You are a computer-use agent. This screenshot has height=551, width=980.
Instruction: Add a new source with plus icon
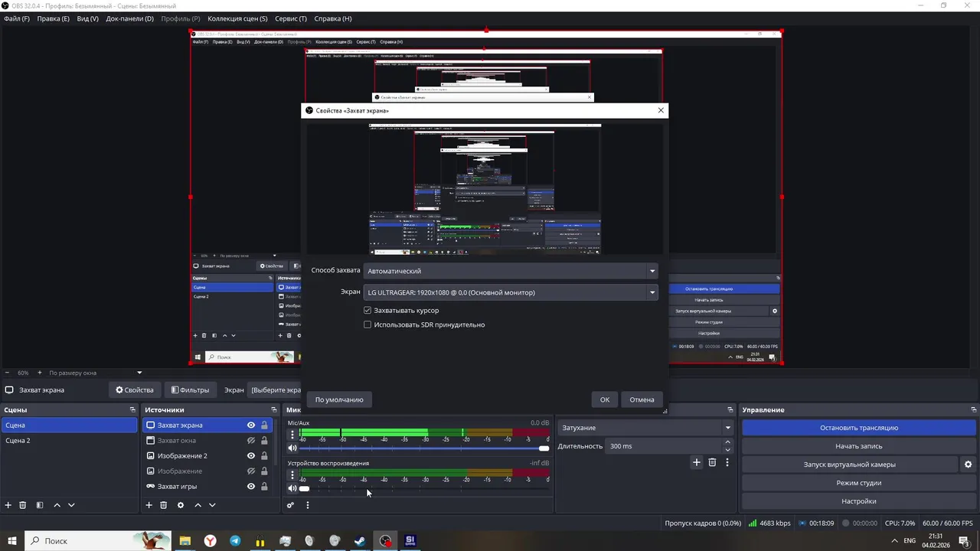(149, 505)
